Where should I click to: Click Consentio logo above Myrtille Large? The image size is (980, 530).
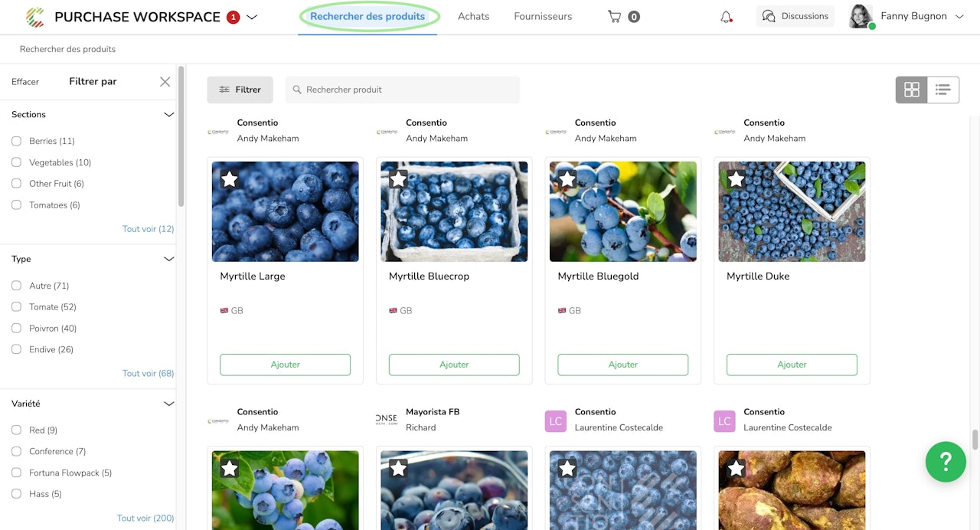[218, 132]
